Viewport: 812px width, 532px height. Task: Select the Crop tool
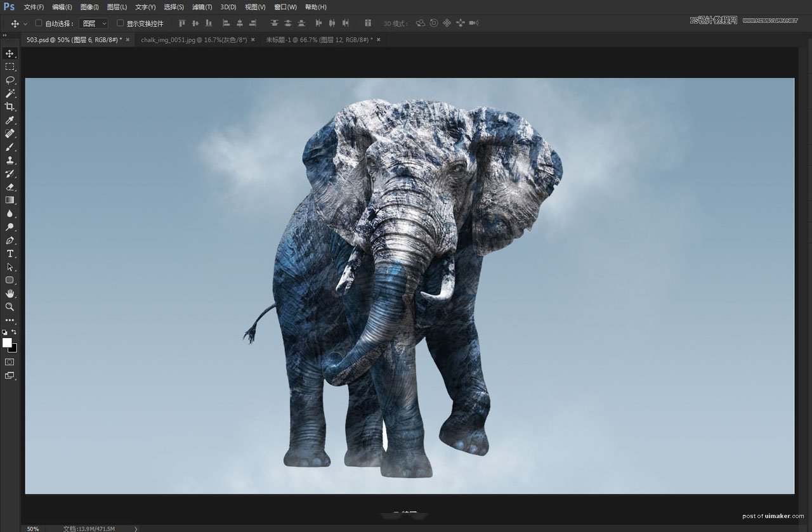pos(10,107)
